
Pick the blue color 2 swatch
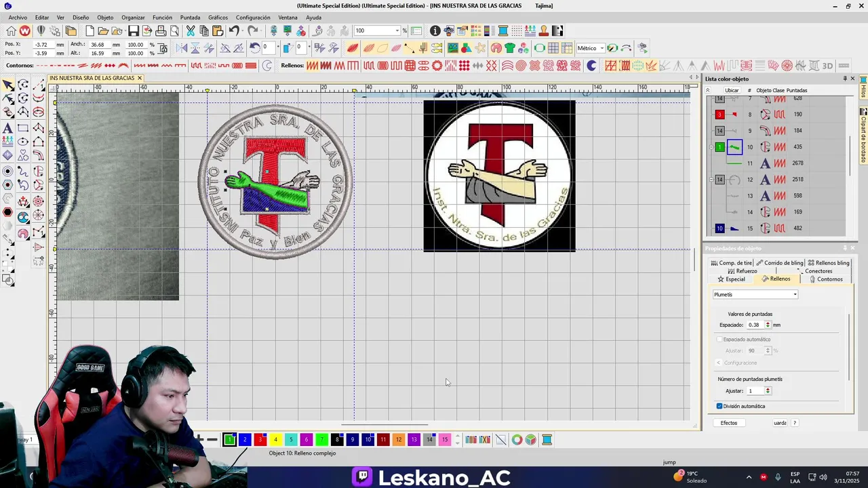tap(245, 440)
